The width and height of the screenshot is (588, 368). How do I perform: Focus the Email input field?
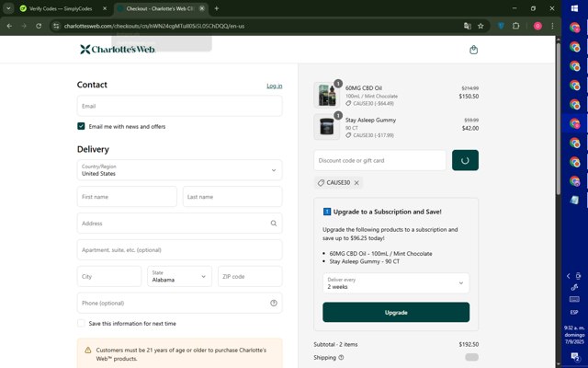[x=180, y=106]
